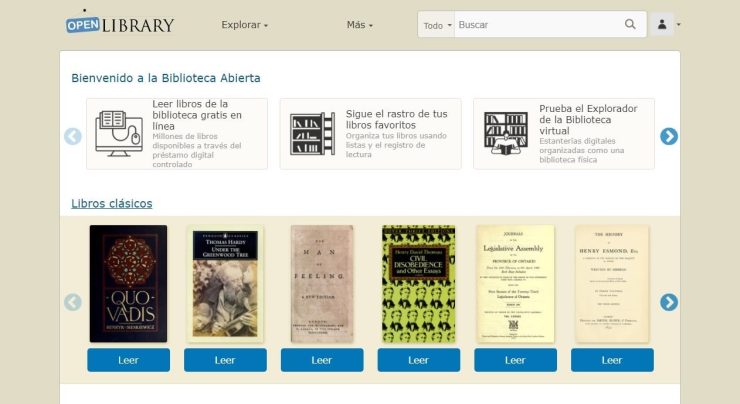Show previous classic books with left arrow
The image size is (740, 404).
[x=73, y=302]
